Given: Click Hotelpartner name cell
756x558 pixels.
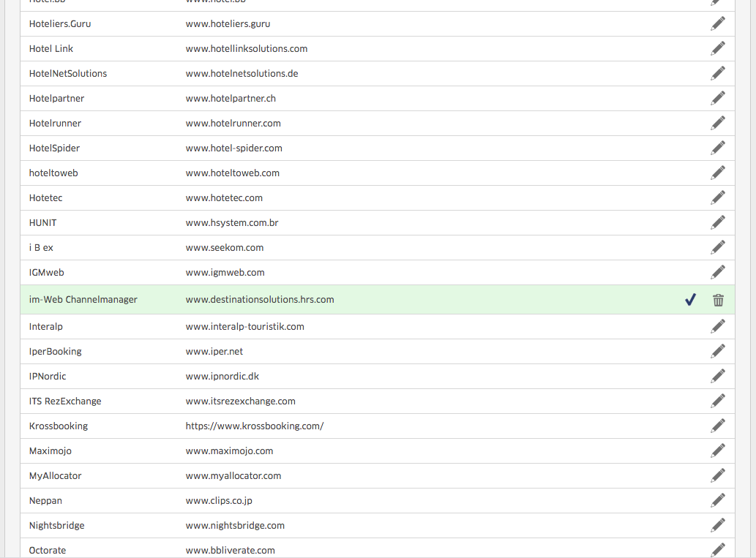Looking at the screenshot, I should [56, 98].
